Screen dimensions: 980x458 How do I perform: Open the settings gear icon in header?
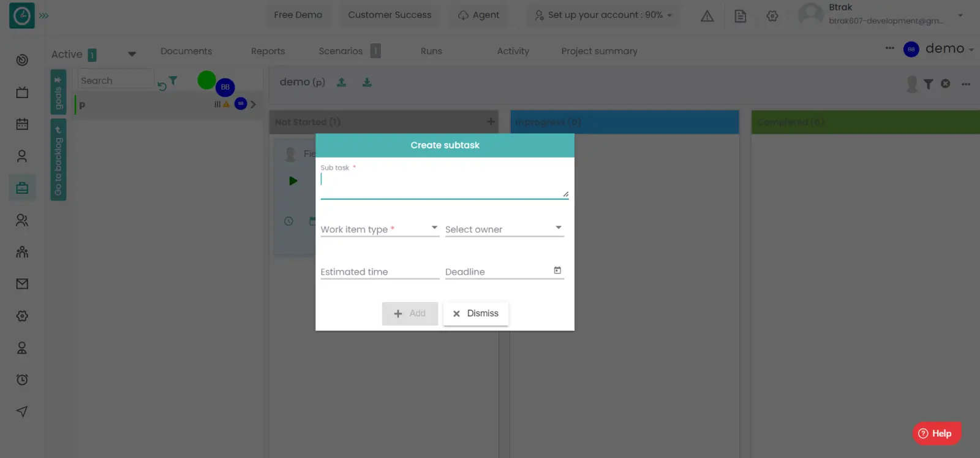(x=772, y=16)
